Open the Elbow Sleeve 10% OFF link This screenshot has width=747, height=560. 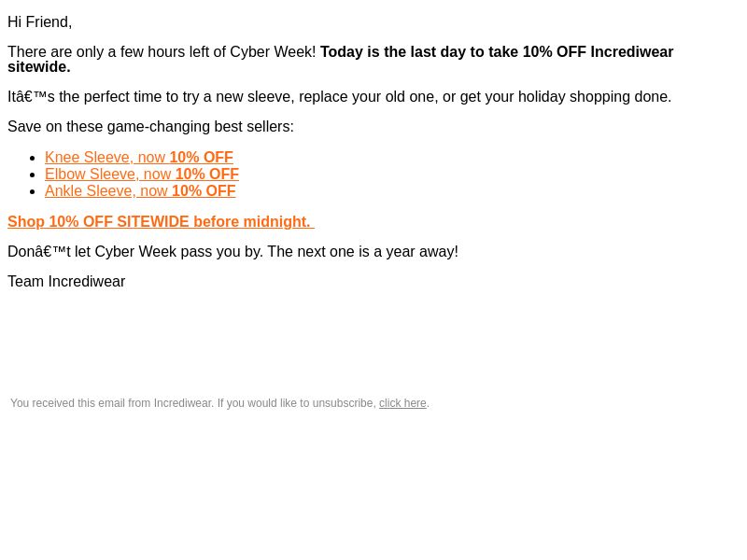(x=141, y=175)
